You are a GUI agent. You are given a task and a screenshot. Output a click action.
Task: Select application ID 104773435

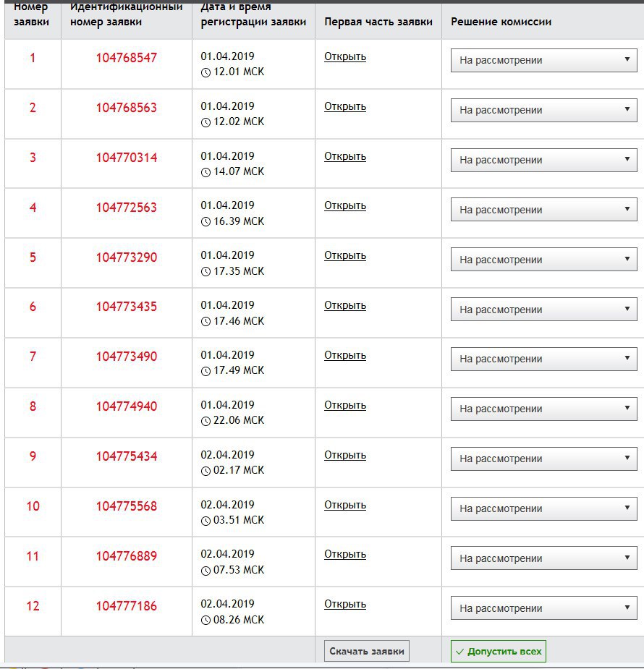click(127, 307)
